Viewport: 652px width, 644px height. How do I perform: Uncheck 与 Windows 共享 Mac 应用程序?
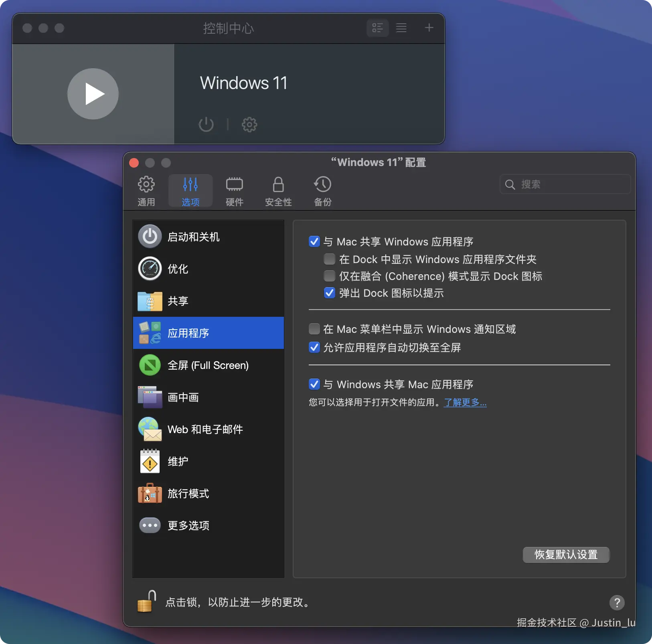pos(314,384)
